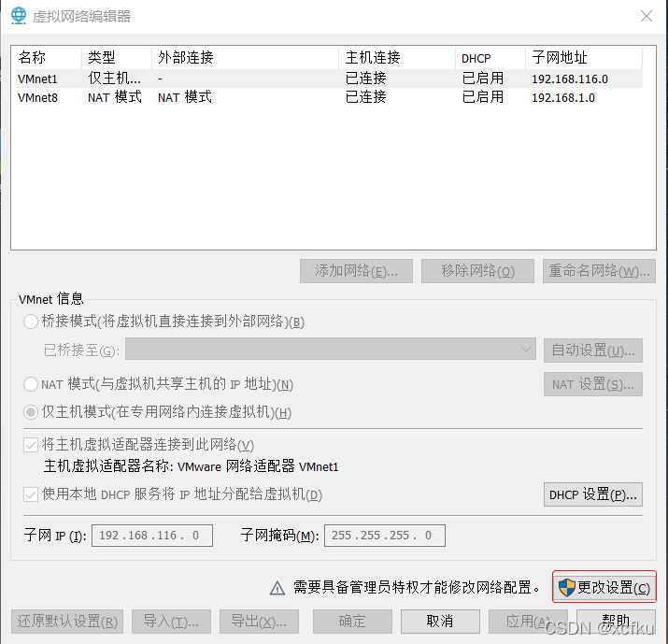This screenshot has height=644, width=668.
Task: Toggle 将主机虚拟适配器连接到此网络 checkbox
Action: click(31, 445)
